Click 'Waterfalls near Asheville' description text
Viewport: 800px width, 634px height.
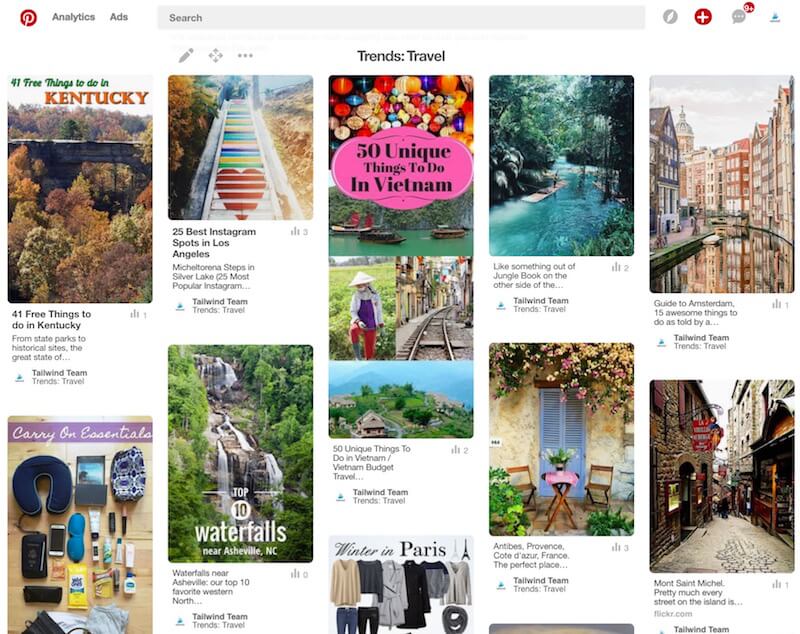(x=211, y=587)
